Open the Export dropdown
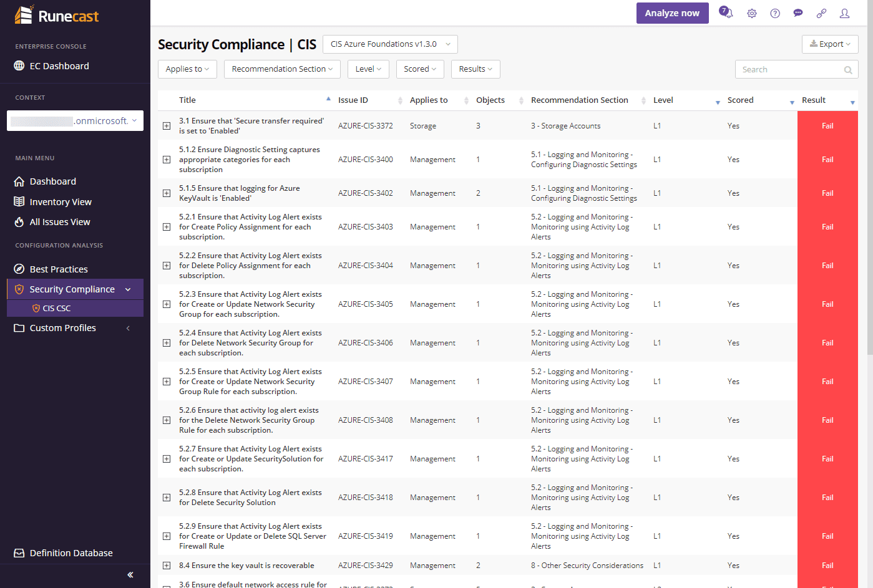The height and width of the screenshot is (588, 873). (830, 44)
